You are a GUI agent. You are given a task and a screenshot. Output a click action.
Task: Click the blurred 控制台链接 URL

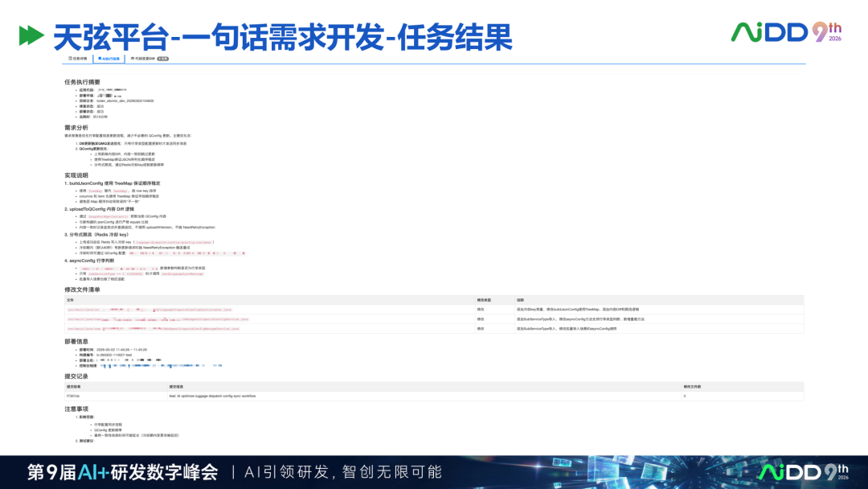[161, 365]
